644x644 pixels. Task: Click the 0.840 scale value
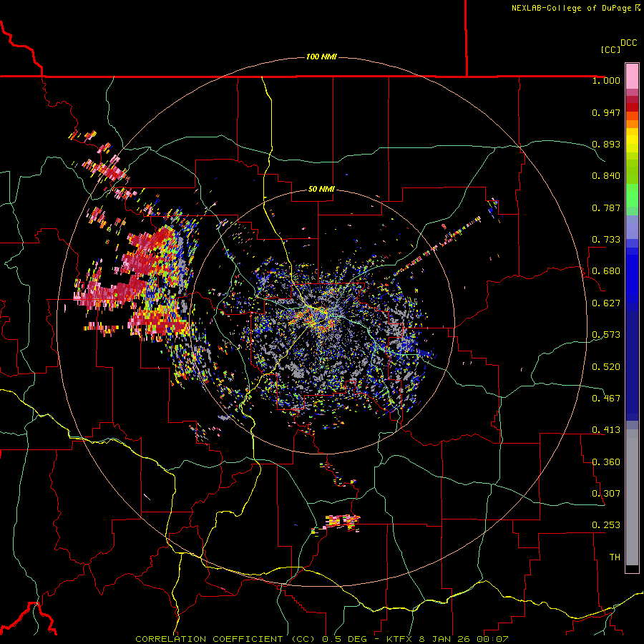pos(606,176)
